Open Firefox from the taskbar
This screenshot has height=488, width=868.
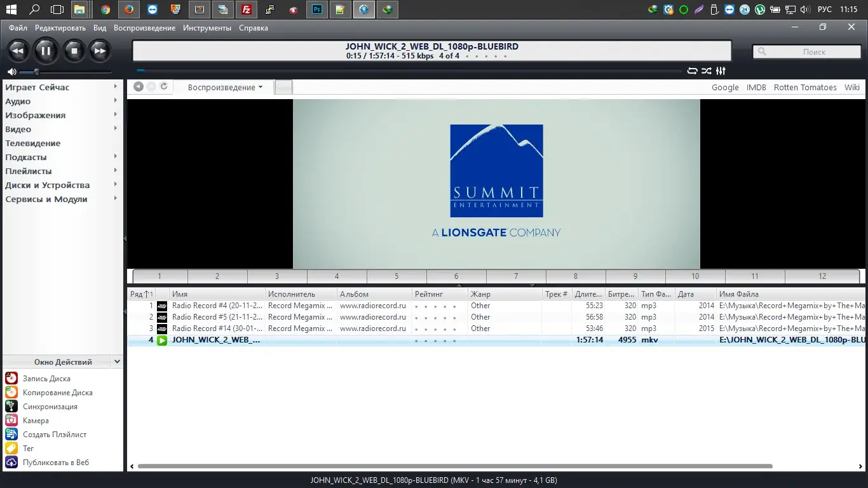click(129, 10)
